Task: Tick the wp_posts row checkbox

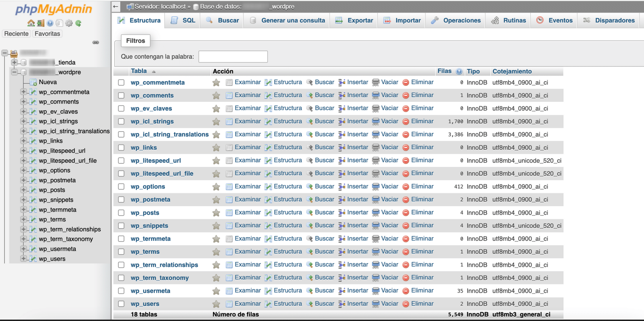Action: pyautogui.click(x=121, y=213)
